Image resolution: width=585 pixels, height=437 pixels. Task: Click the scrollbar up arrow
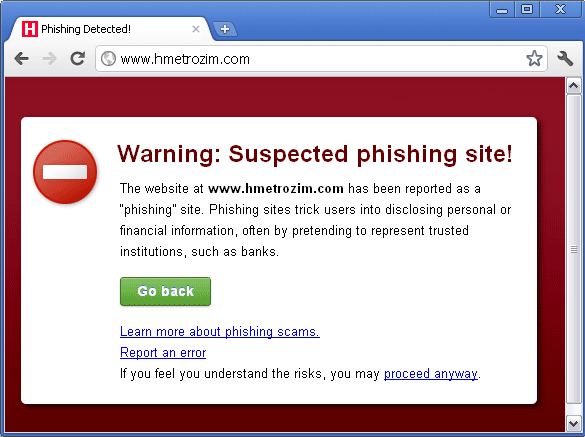click(573, 86)
